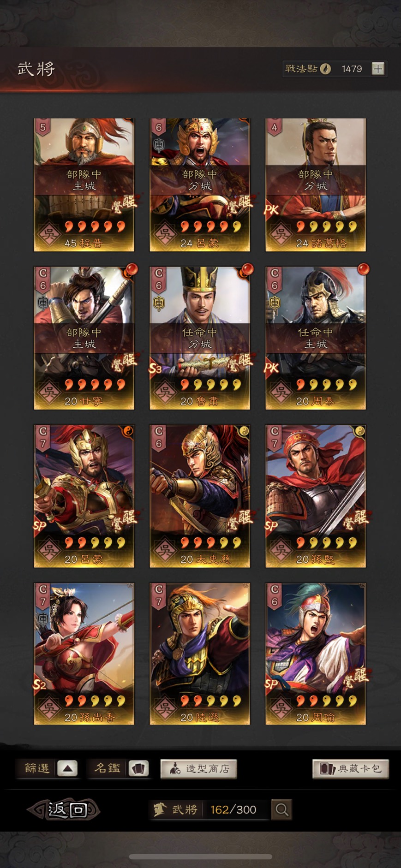Screen dimensions: 401x868
Task: Open 典藏卡包 collection card pack
Action: 351,769
